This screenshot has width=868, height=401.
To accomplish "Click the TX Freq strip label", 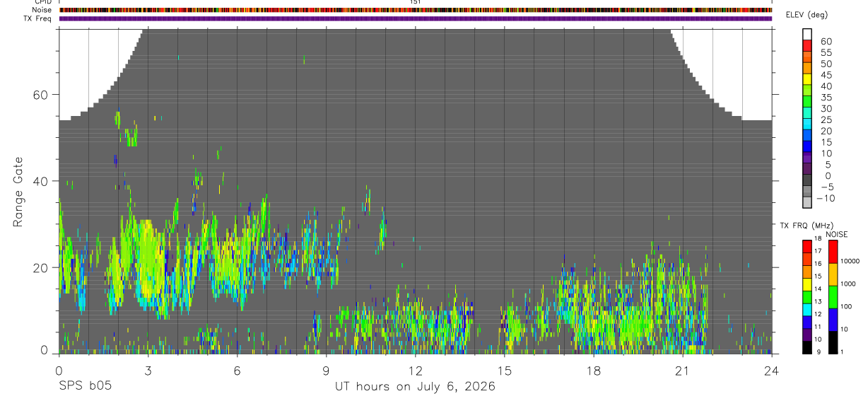I will [37, 18].
